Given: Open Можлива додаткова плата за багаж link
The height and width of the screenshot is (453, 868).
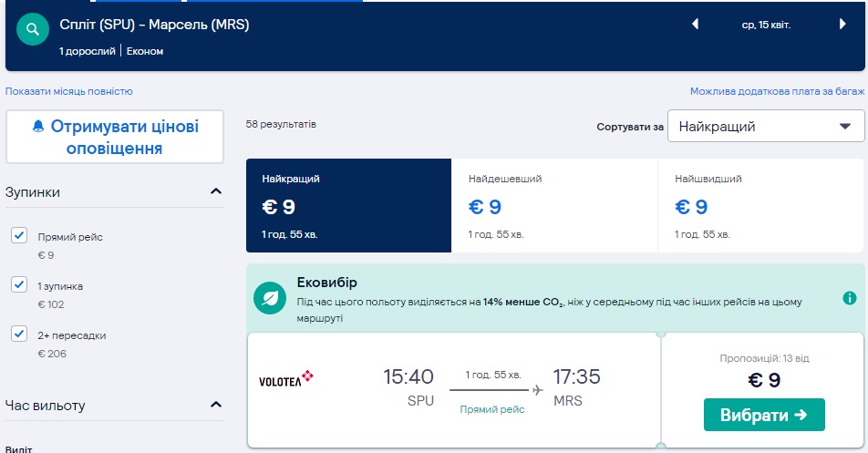Looking at the screenshot, I should coord(777,91).
